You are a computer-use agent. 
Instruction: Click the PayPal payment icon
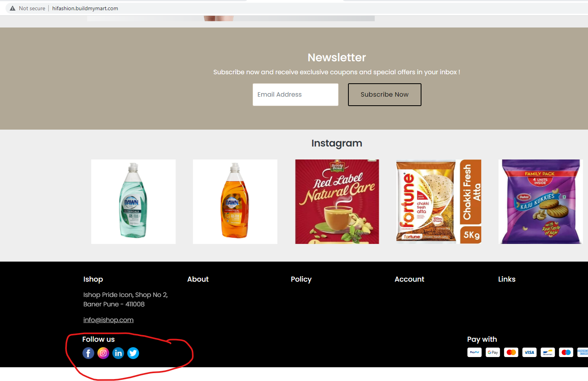coord(474,352)
